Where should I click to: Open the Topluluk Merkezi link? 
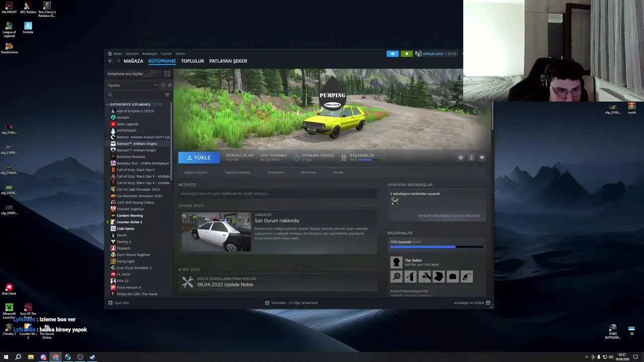tap(237, 172)
